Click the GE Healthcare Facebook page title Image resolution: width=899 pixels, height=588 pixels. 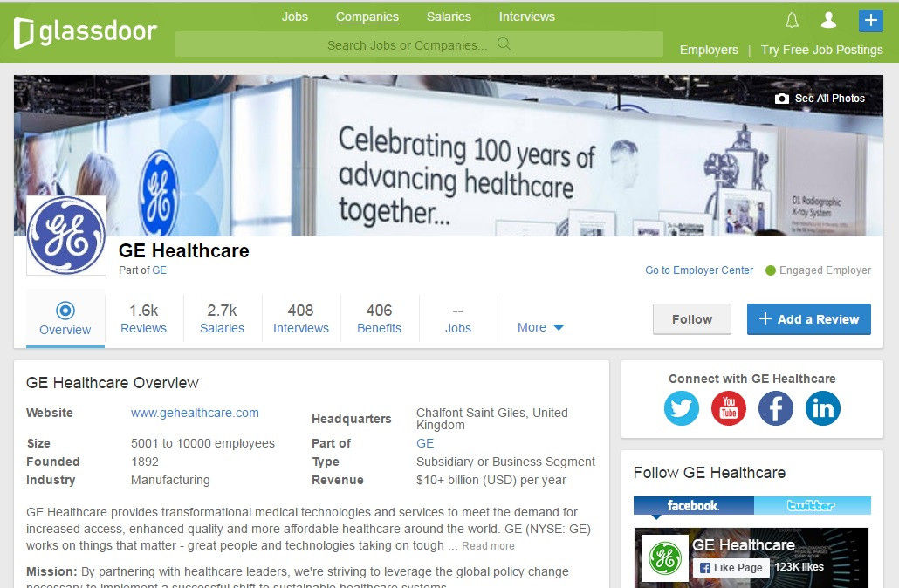point(744,544)
